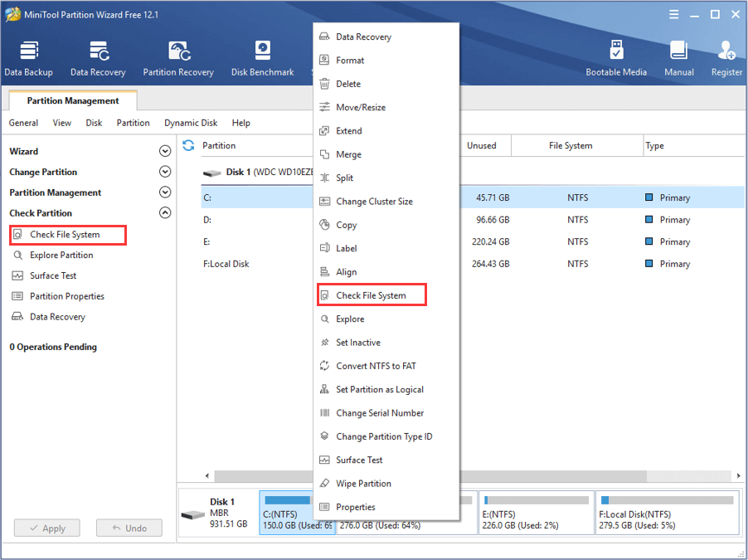Click the Format icon in context menu

pyautogui.click(x=324, y=61)
